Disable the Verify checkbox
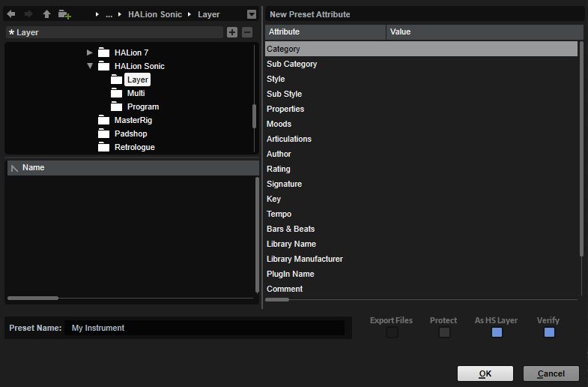 click(549, 332)
